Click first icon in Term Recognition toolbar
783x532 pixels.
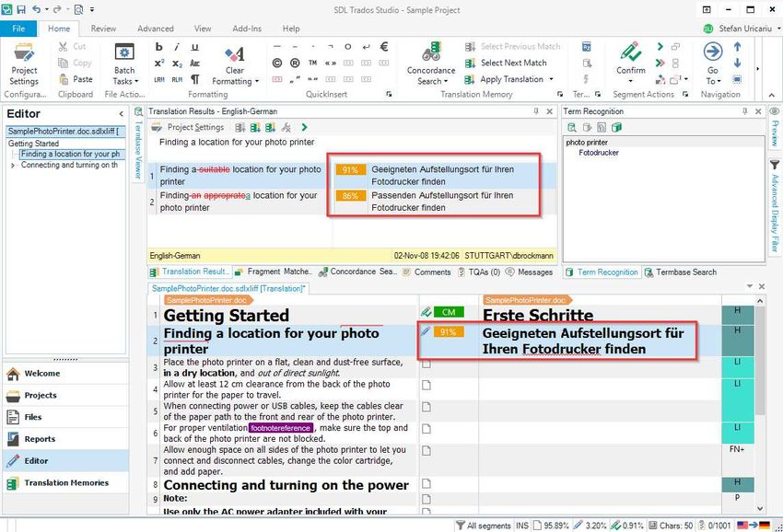pos(572,127)
